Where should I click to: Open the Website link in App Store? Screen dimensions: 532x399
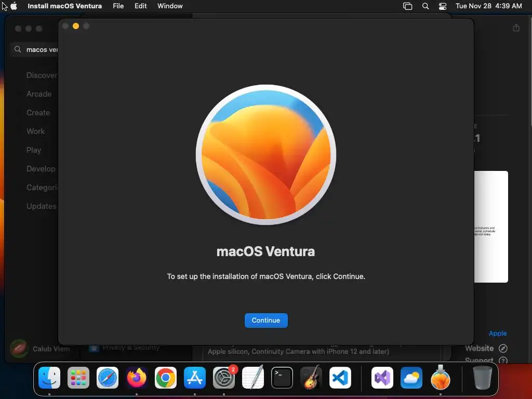(x=479, y=348)
